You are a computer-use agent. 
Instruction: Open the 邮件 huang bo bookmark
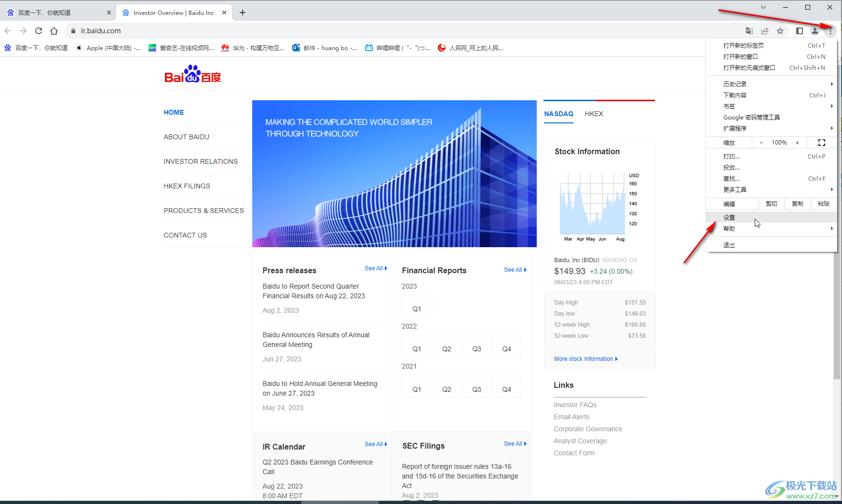click(x=325, y=48)
